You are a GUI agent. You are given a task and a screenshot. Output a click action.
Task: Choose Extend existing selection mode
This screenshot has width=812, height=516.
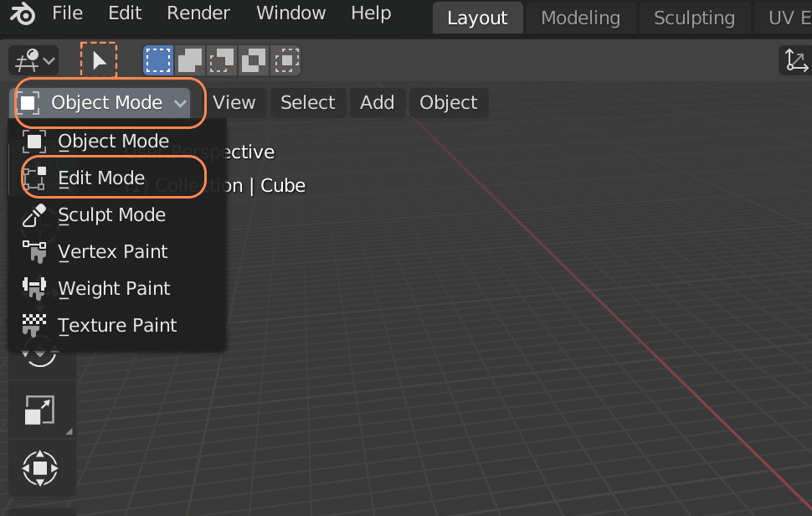[x=190, y=60]
